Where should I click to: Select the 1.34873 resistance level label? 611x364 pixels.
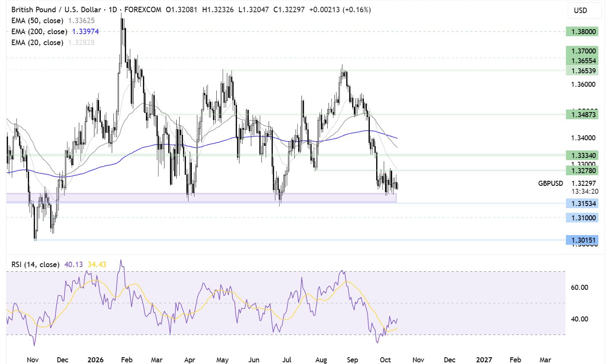click(x=582, y=114)
